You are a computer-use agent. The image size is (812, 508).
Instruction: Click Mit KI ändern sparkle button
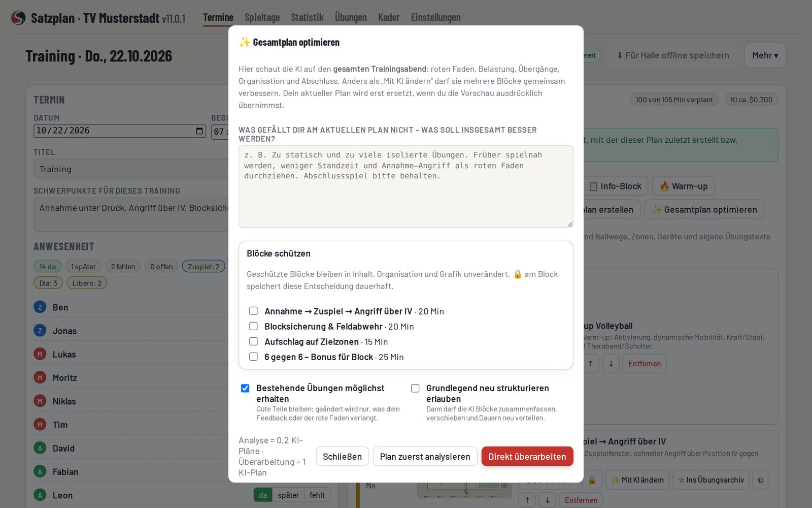(x=637, y=480)
